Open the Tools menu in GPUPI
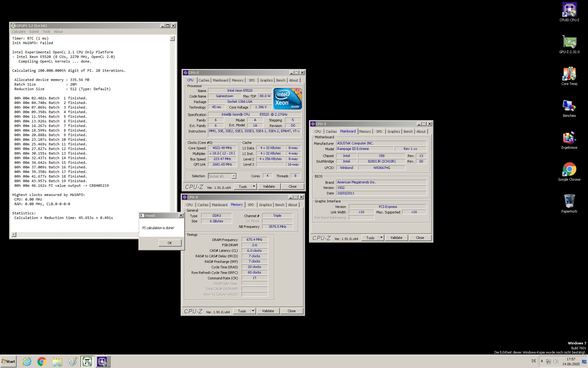588x368 pixels. click(x=46, y=32)
